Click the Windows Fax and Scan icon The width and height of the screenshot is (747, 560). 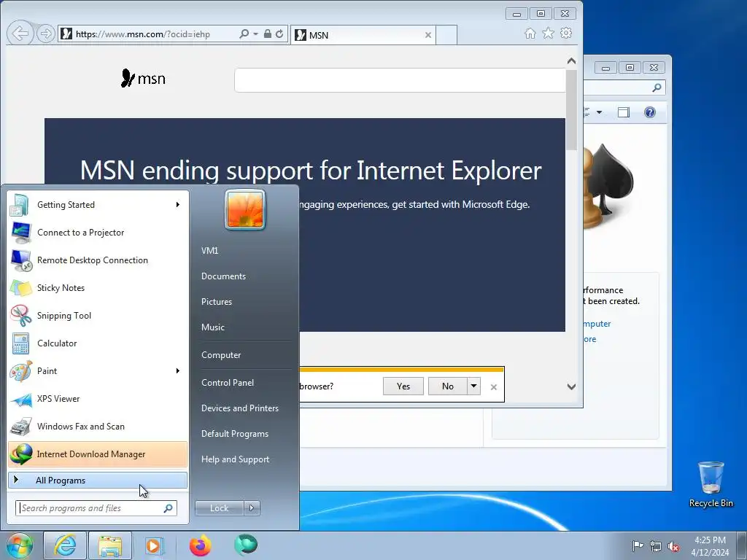point(21,427)
